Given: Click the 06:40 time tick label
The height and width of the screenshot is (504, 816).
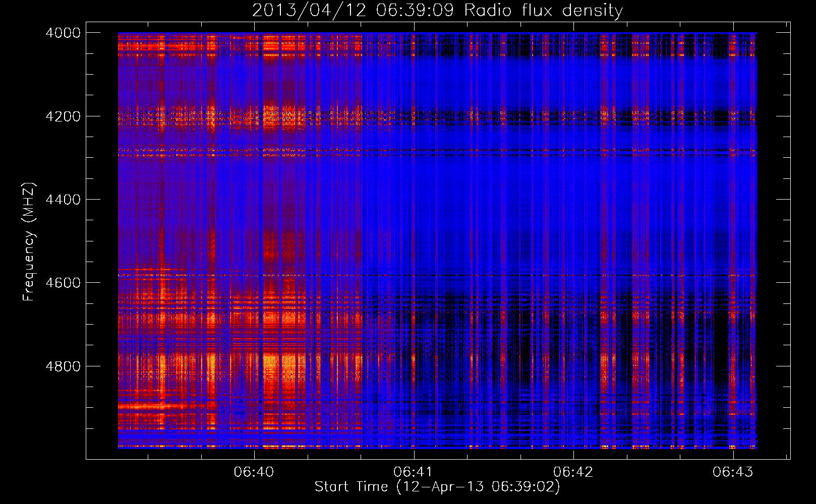Looking at the screenshot, I should coord(254,472).
